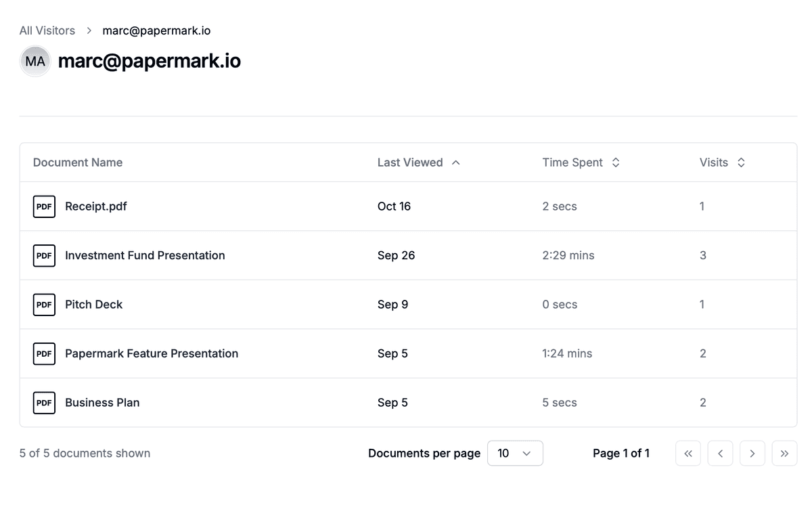This screenshot has height=505, width=812.
Task: Go to the next page arrow
Action: click(752, 454)
